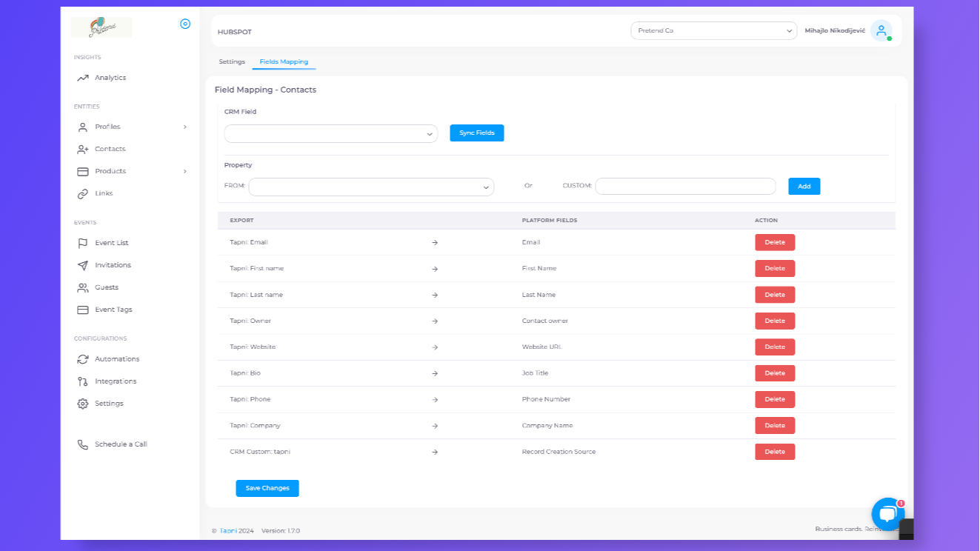Open the Integrations page
Viewport: 980px width, 551px height.
pos(116,381)
